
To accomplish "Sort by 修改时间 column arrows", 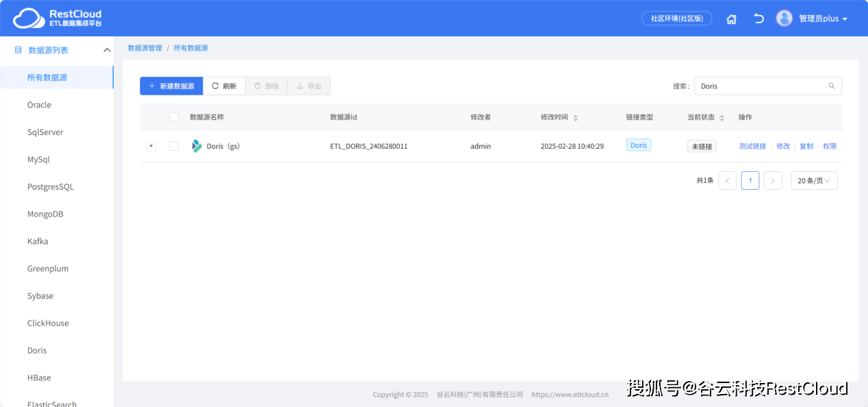I will (576, 118).
